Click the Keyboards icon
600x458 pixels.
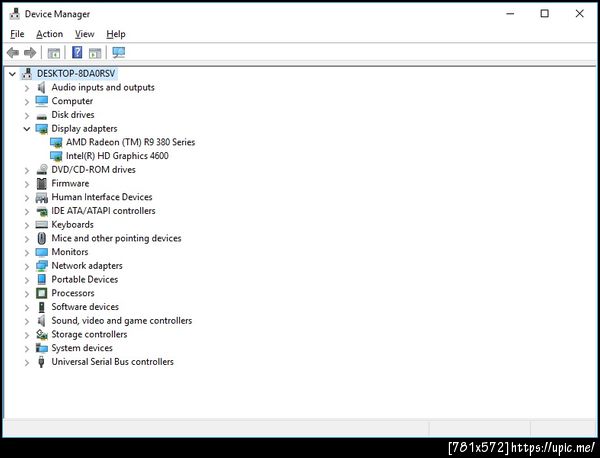(x=41, y=225)
